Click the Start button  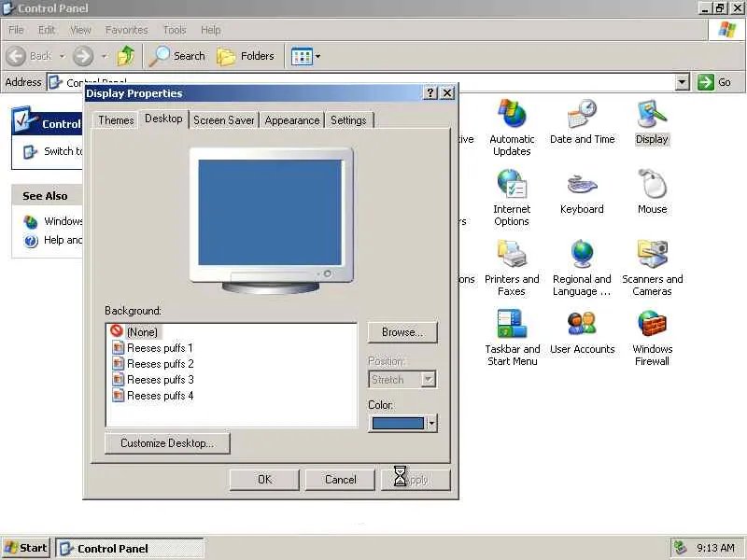click(26, 548)
